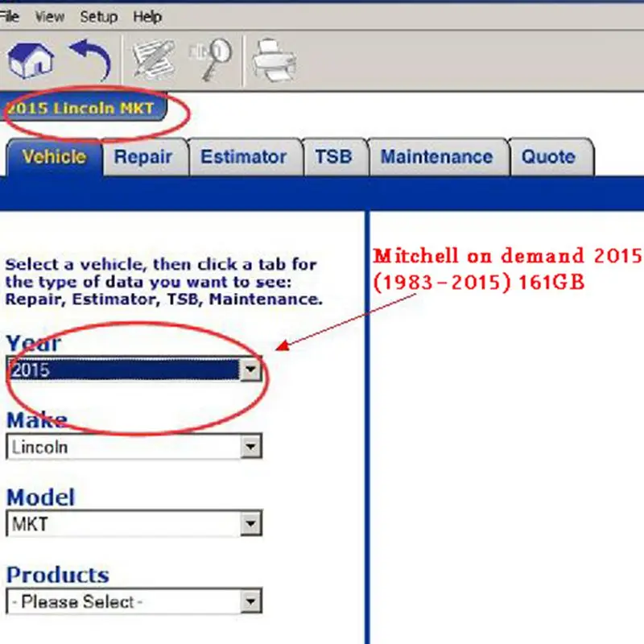Switch to the Vehicle tab
644x644 pixels.
click(x=54, y=157)
